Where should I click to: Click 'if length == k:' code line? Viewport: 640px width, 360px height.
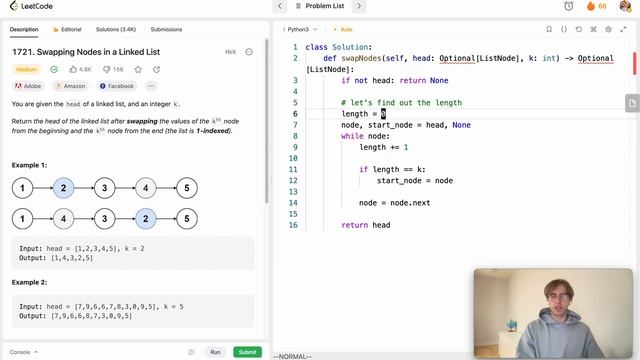[x=392, y=169]
